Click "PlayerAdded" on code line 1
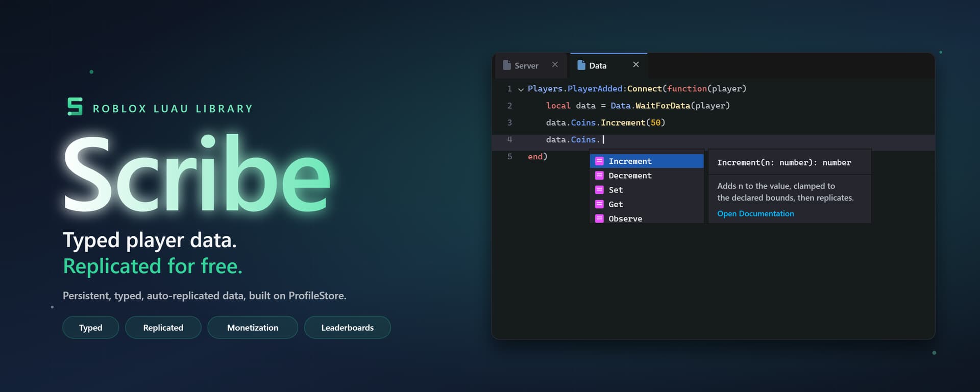Screen dimensions: 980x392 point(595,89)
